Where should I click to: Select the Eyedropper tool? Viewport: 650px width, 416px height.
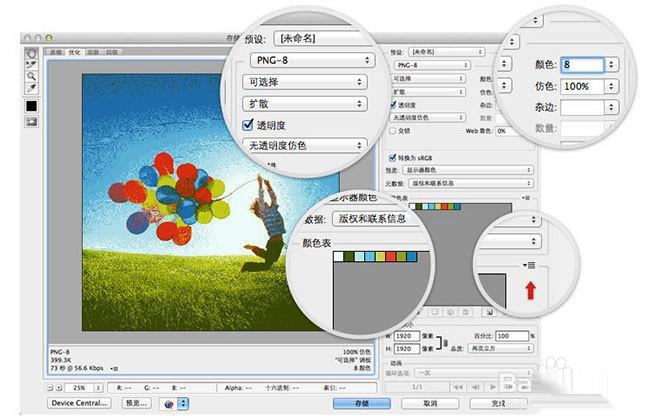pos(32,88)
